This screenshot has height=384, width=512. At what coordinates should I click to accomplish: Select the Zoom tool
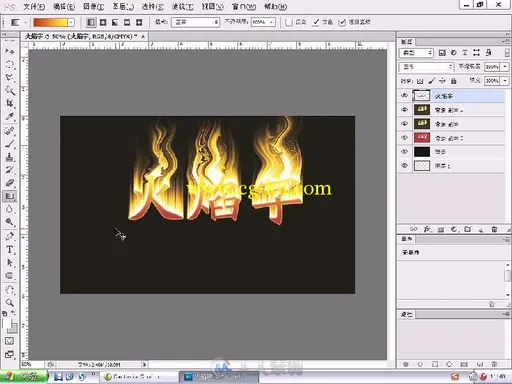click(10, 303)
